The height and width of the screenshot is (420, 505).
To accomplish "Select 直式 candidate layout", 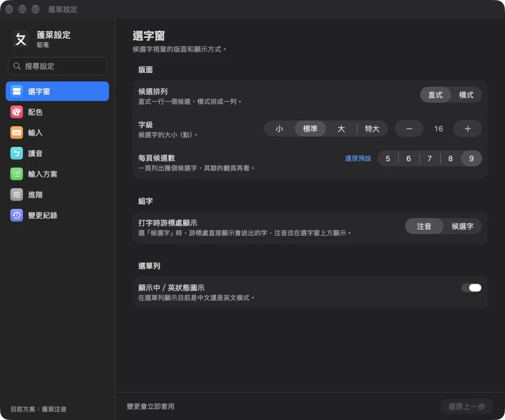I will point(435,95).
